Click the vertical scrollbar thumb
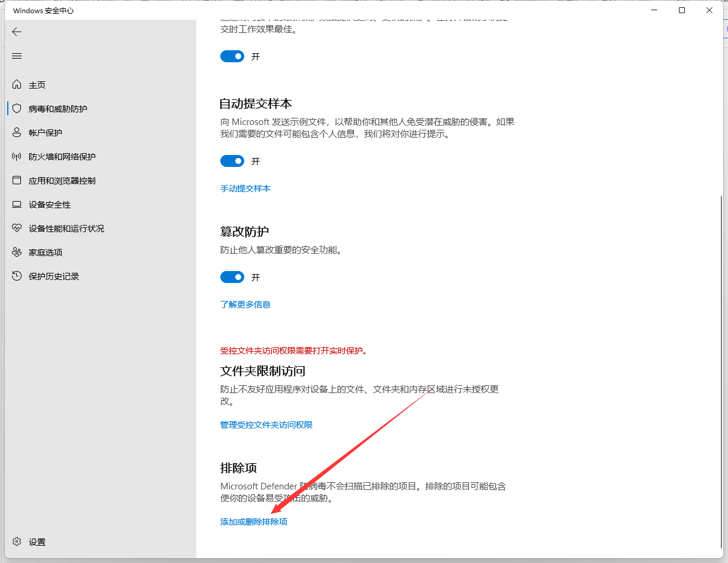 [x=721, y=371]
